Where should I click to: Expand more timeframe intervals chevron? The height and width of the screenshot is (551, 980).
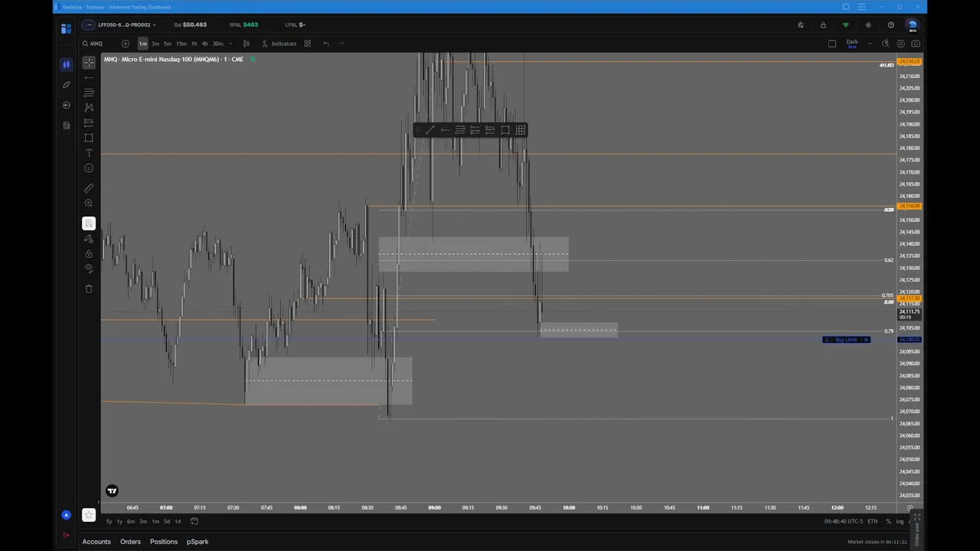[230, 44]
